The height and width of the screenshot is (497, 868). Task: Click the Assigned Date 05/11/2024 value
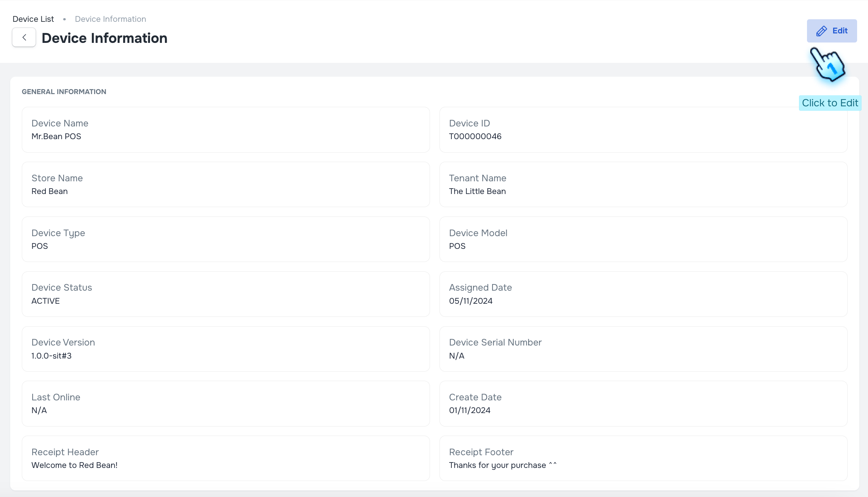471,301
